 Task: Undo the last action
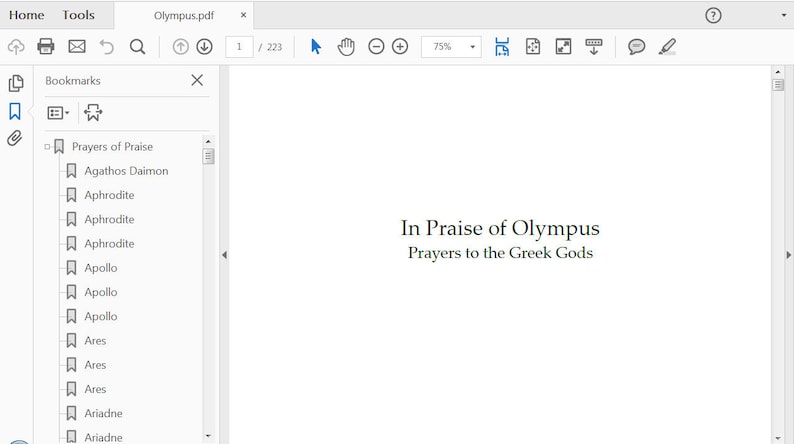107,47
